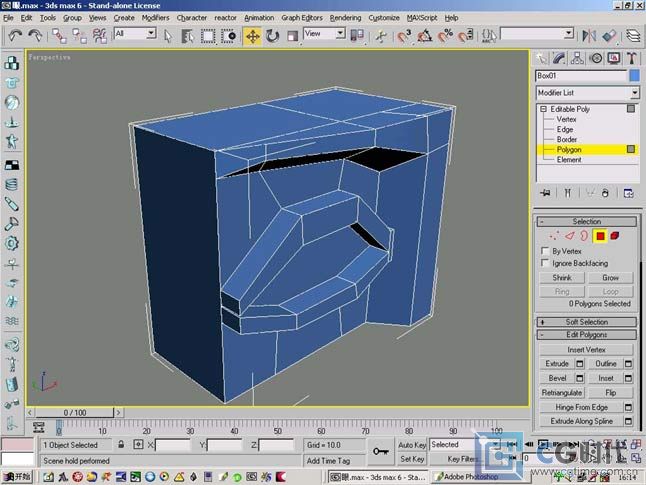Viewport: 646px width, 485px height.
Task: Open the Rendering menu
Action: point(345,17)
